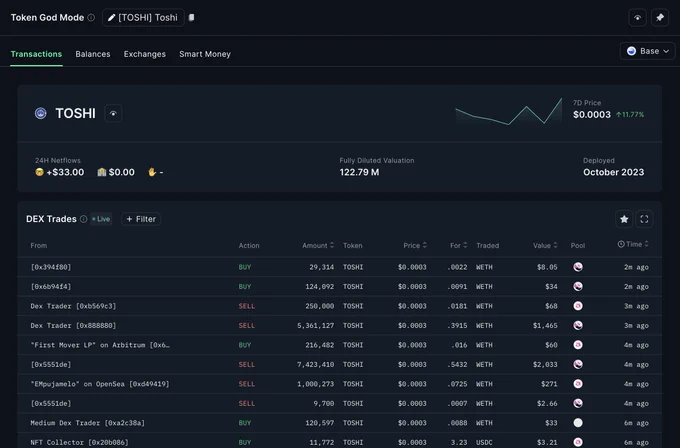
Task: Click the From column header
Action: pyautogui.click(x=39, y=245)
